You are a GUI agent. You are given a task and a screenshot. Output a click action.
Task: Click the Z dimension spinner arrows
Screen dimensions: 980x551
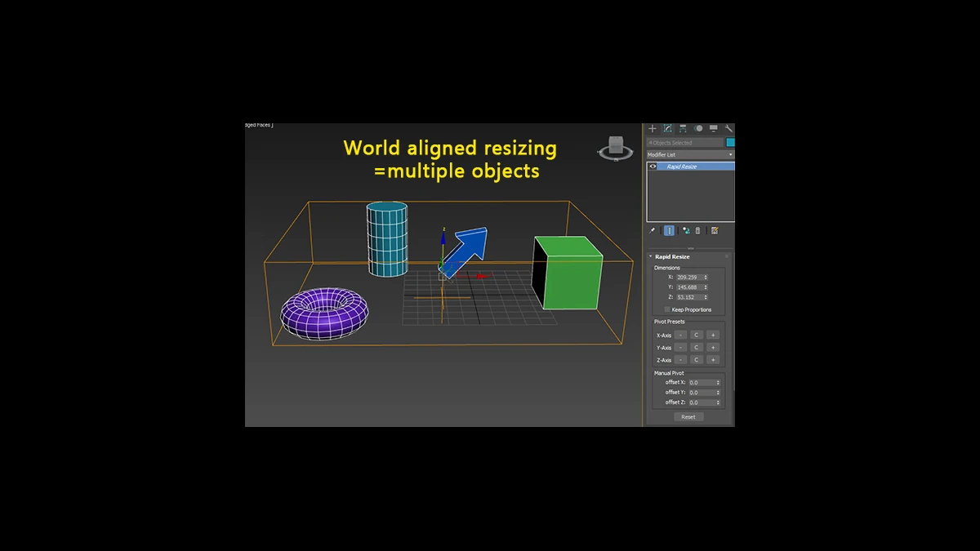(706, 297)
